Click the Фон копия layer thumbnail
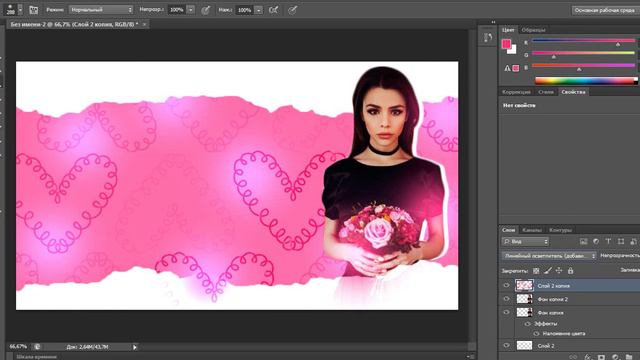The width and height of the screenshot is (640, 360). tap(524, 313)
